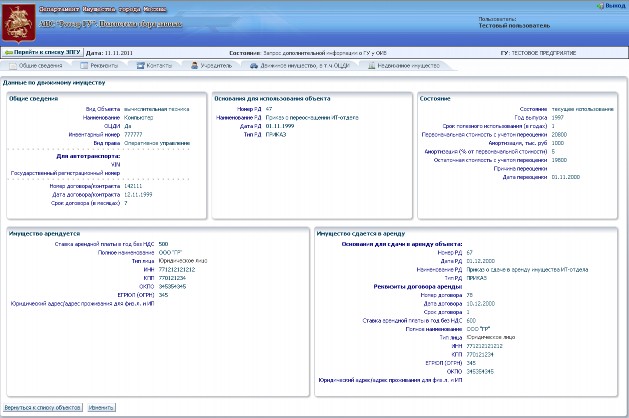Switch to the Недвижимое имущество tab
The width and height of the screenshot is (629, 418).
[404, 65]
